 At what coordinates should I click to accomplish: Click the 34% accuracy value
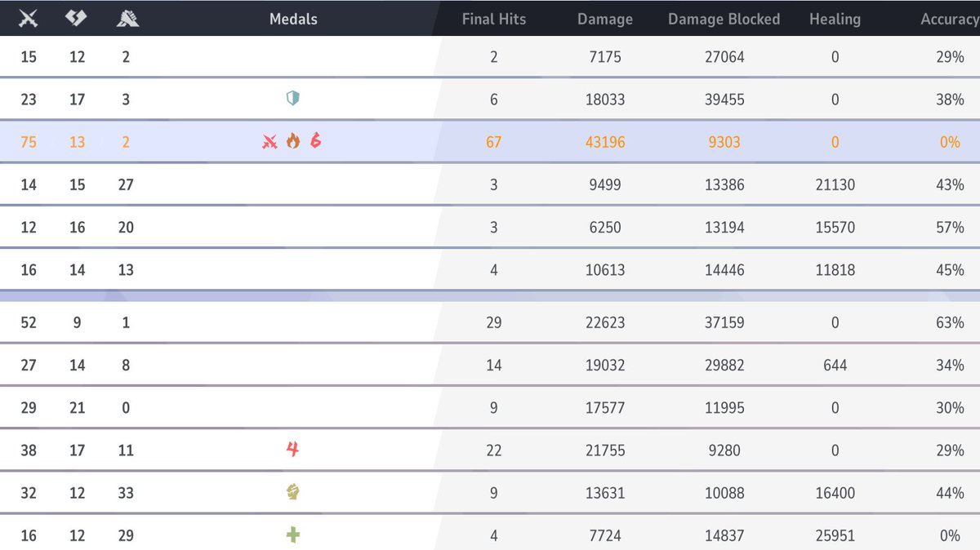(x=950, y=365)
